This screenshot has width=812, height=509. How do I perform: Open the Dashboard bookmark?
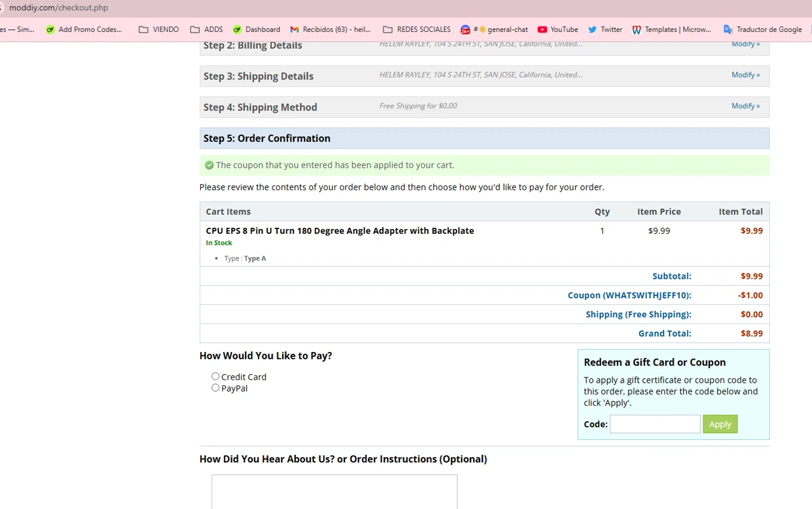[x=256, y=29]
